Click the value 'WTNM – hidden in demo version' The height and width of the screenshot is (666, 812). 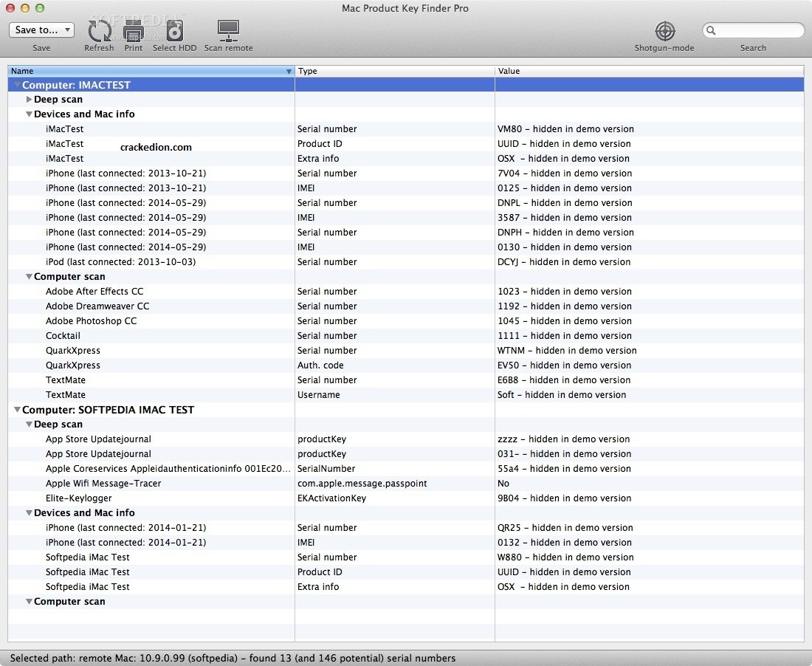pyautogui.click(x=567, y=351)
